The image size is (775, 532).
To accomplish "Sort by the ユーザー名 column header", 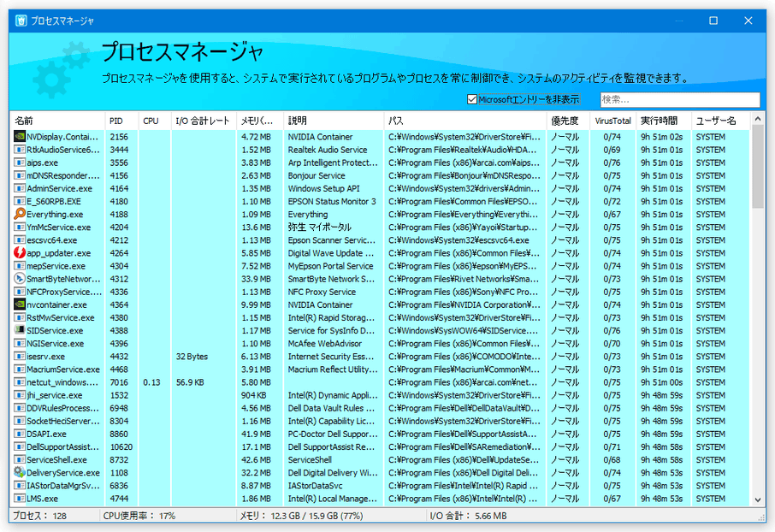I will [721, 121].
